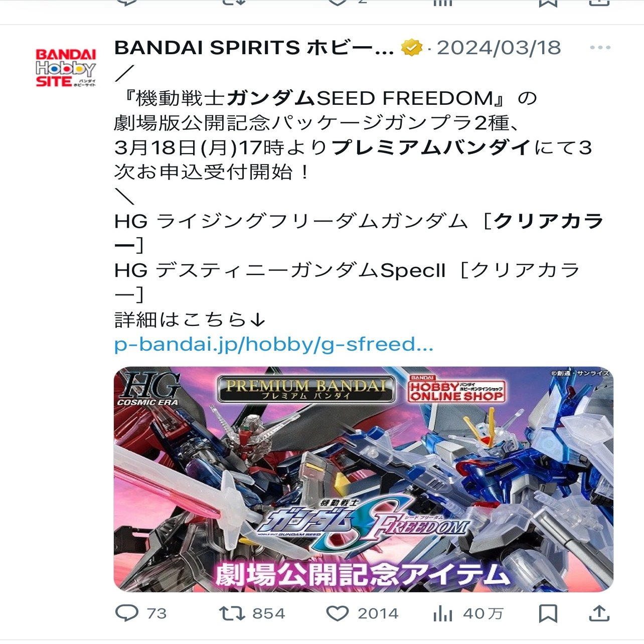Tap the share icon of the previous tweet
This screenshot has height=644, width=644.
coord(598,3)
